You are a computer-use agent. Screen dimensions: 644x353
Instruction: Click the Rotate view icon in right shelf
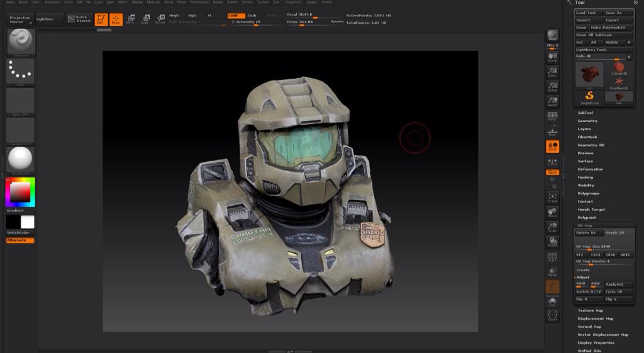[x=552, y=242]
